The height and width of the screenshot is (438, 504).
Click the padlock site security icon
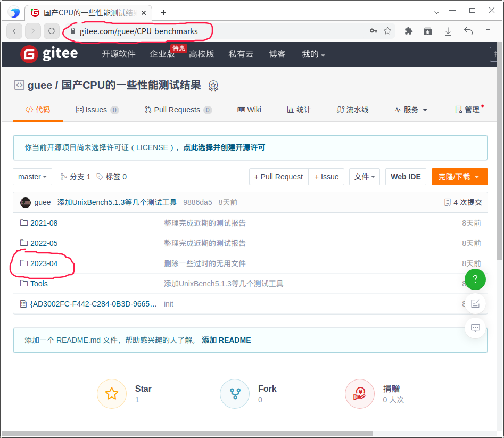73,31
